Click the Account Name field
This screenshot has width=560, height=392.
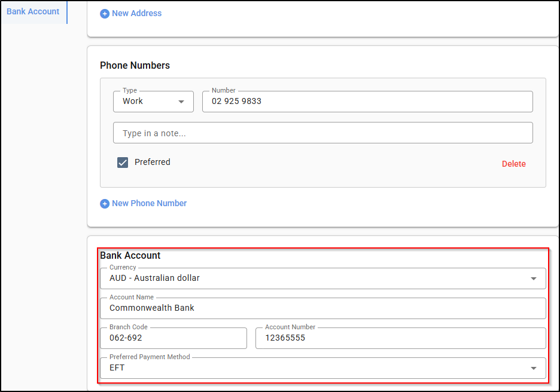[322, 308]
